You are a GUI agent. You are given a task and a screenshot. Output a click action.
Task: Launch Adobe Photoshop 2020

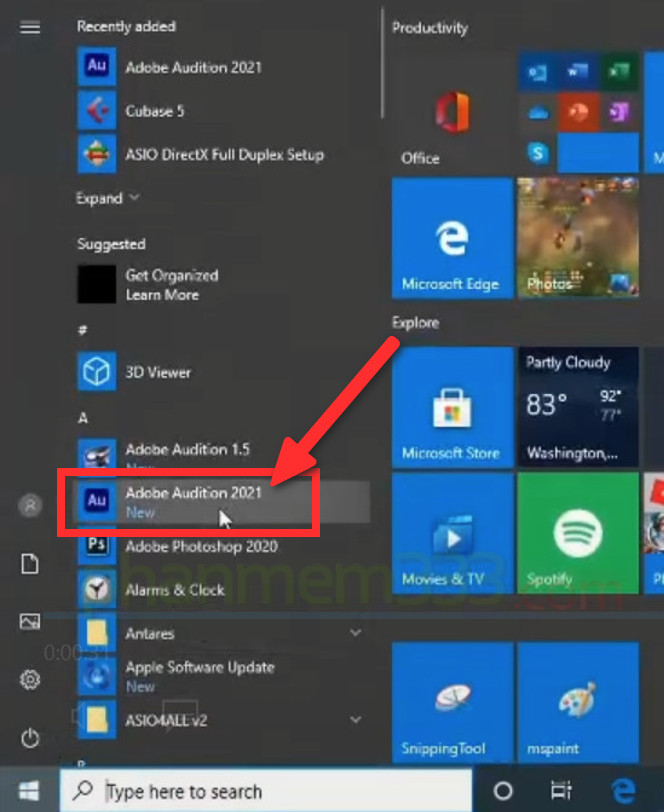point(200,547)
